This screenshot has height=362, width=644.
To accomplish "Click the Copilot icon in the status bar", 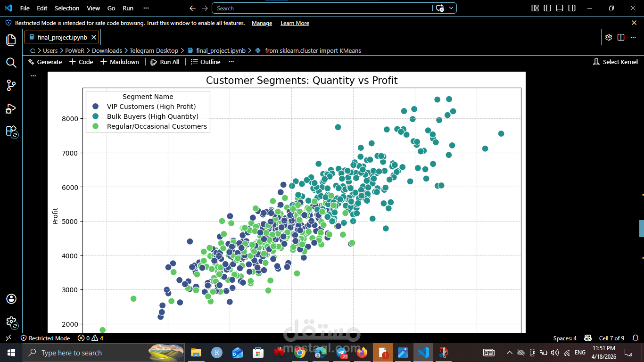I will [x=588, y=338].
